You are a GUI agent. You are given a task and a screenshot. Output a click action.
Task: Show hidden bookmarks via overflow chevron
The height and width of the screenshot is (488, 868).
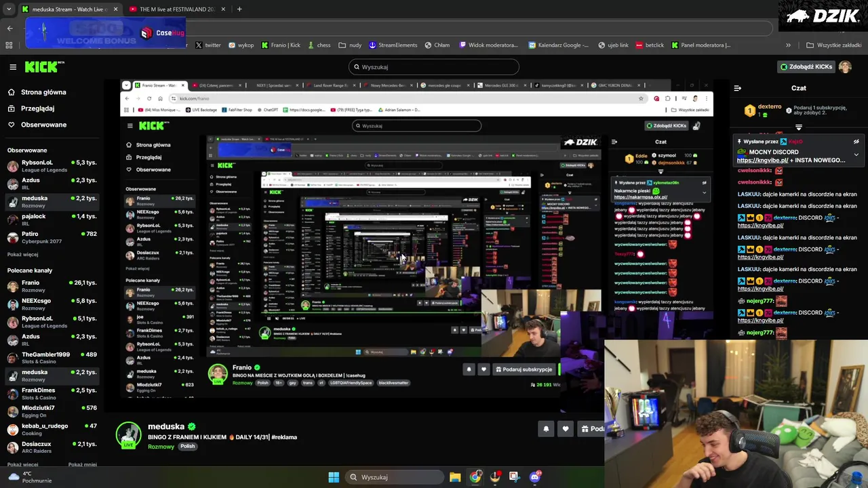[x=788, y=45]
